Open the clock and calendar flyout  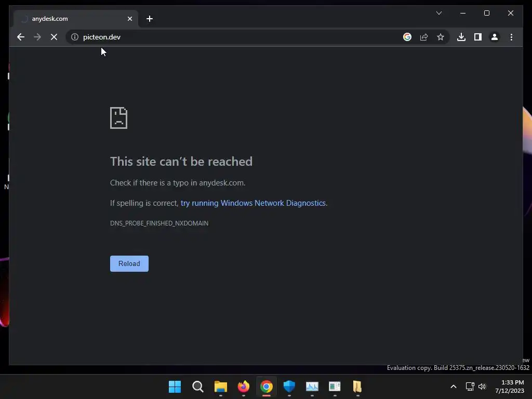click(x=510, y=387)
